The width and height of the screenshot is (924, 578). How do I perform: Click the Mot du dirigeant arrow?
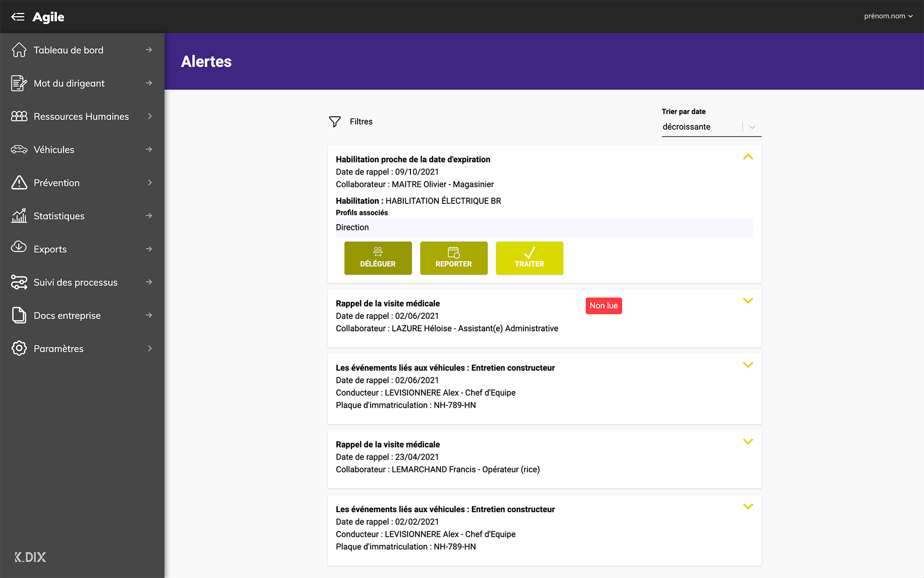[x=149, y=83]
